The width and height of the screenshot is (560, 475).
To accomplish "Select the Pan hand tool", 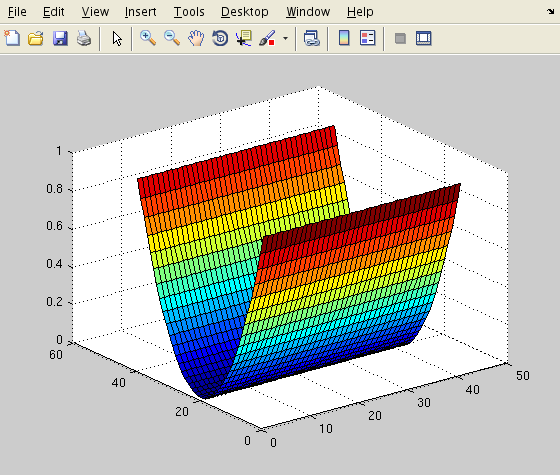I will pyautogui.click(x=196, y=38).
